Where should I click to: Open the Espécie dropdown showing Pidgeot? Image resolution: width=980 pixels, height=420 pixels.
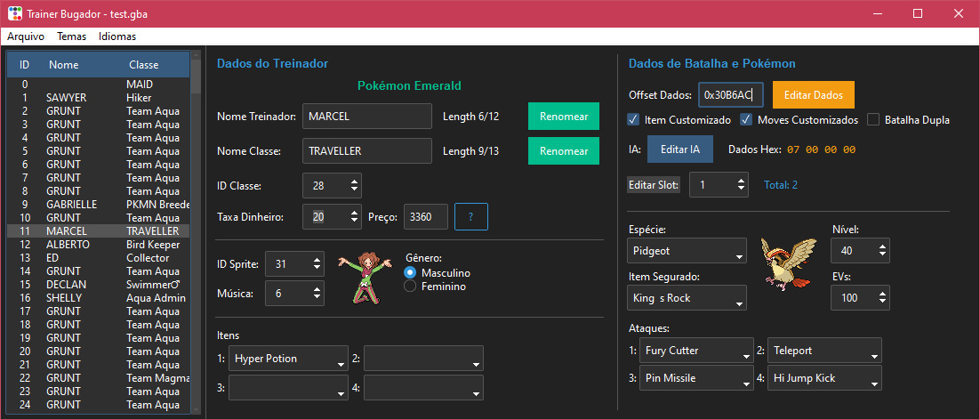pyautogui.click(x=687, y=252)
